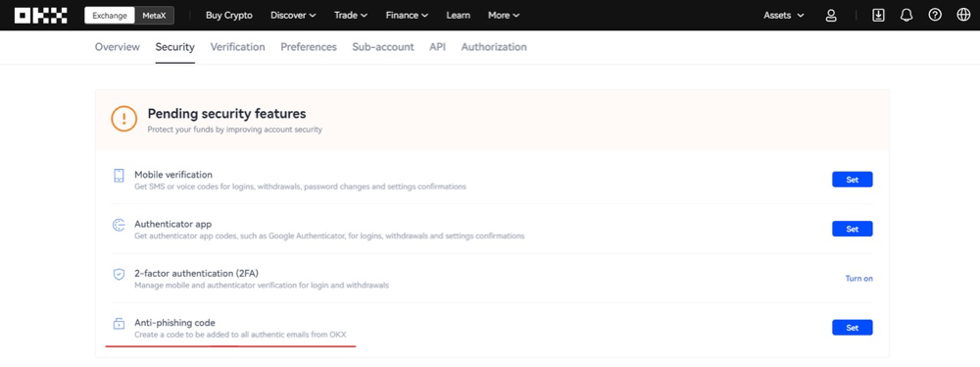Turn on 2-factor authentication
The height and width of the screenshot is (367, 980).
click(x=859, y=278)
